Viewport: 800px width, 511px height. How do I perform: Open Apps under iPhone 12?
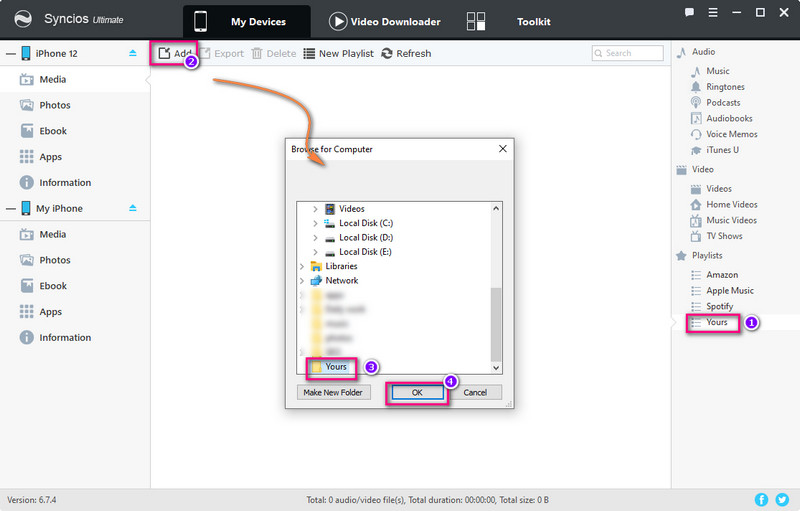pyautogui.click(x=75, y=157)
